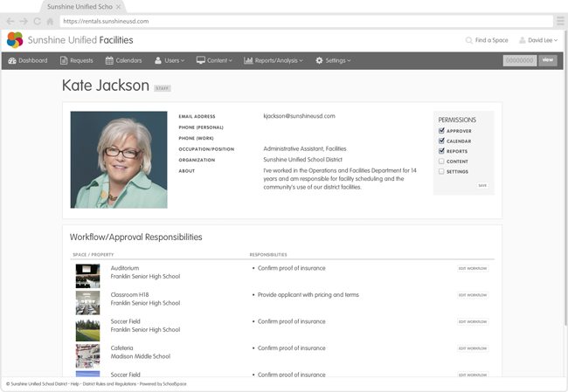Viewport: 568px width, 392px height.
Task: Open the Help footer link
Action: pos(74,384)
